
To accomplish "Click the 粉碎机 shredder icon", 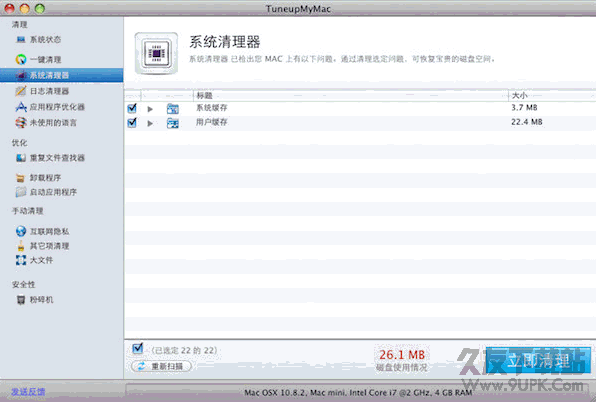I will 21,300.
